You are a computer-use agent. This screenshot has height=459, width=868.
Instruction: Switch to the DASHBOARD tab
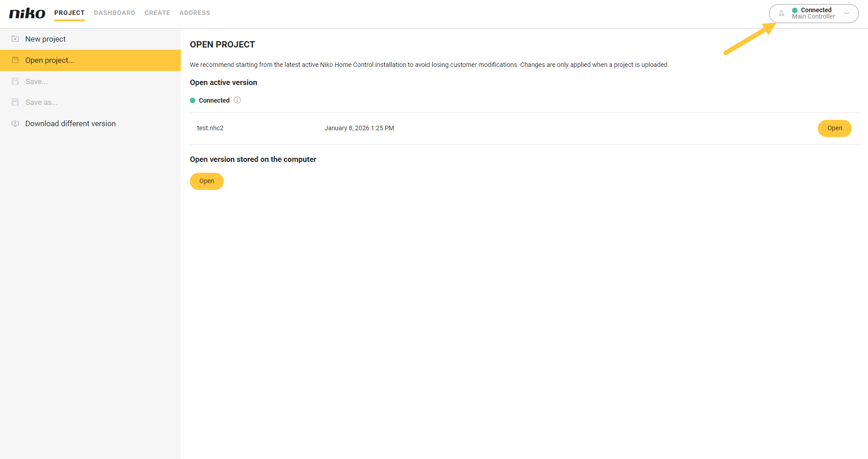click(115, 13)
